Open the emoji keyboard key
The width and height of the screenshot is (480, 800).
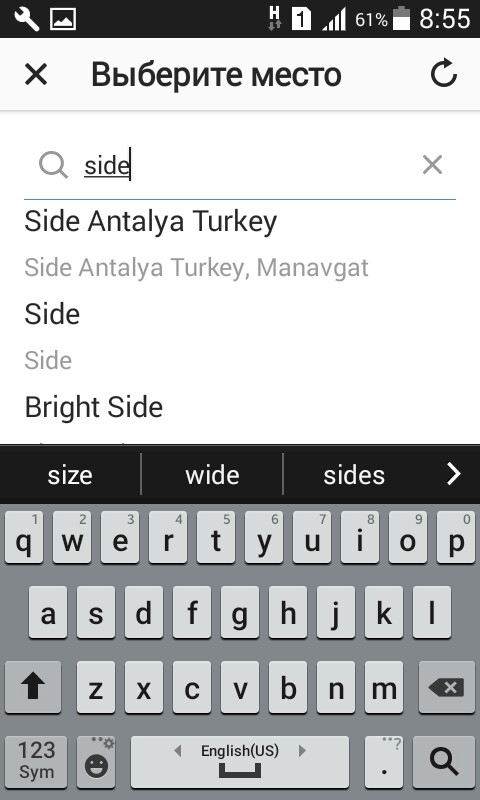click(96, 762)
